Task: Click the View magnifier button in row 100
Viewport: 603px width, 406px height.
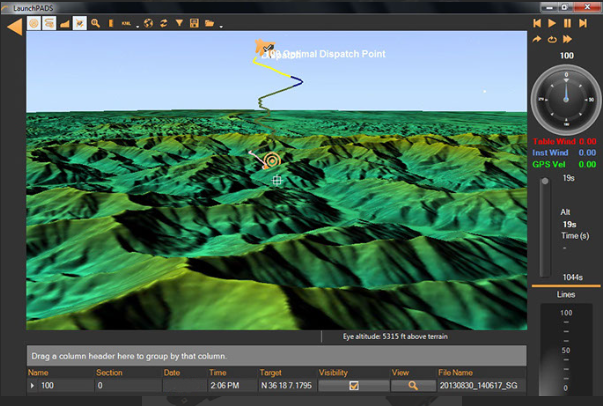Action: 411,385
